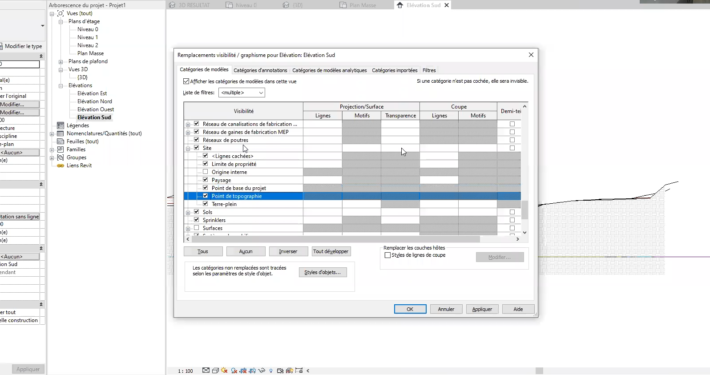Expand Réseau de gaines de fabrication MEP
This screenshot has width=710, height=375.
188,132
